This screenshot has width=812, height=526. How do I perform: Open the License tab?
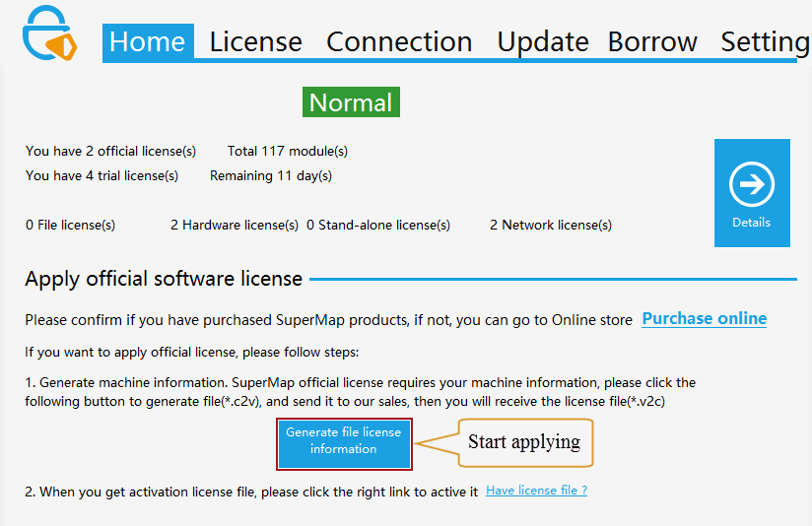[256, 42]
